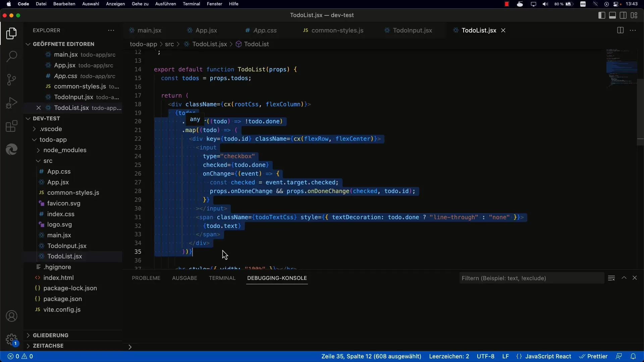
Task: Change end of line sequence LF
Action: pos(505,356)
